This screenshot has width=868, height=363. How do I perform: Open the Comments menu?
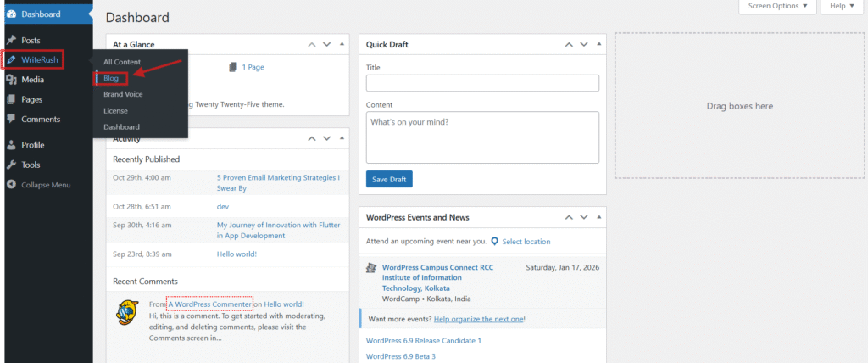tap(41, 119)
